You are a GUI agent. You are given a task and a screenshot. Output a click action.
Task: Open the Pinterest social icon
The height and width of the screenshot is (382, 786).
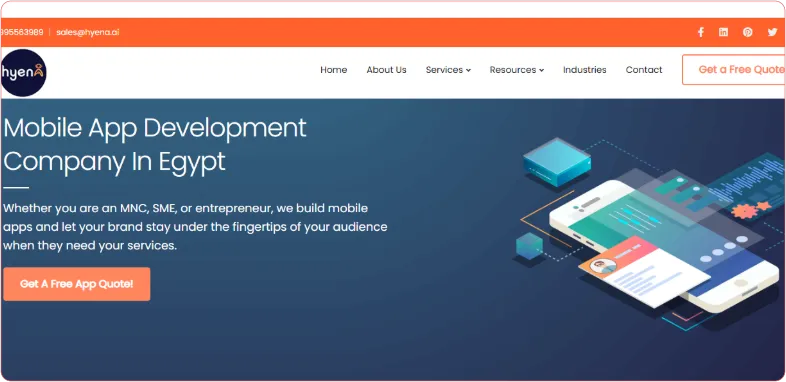coord(747,32)
